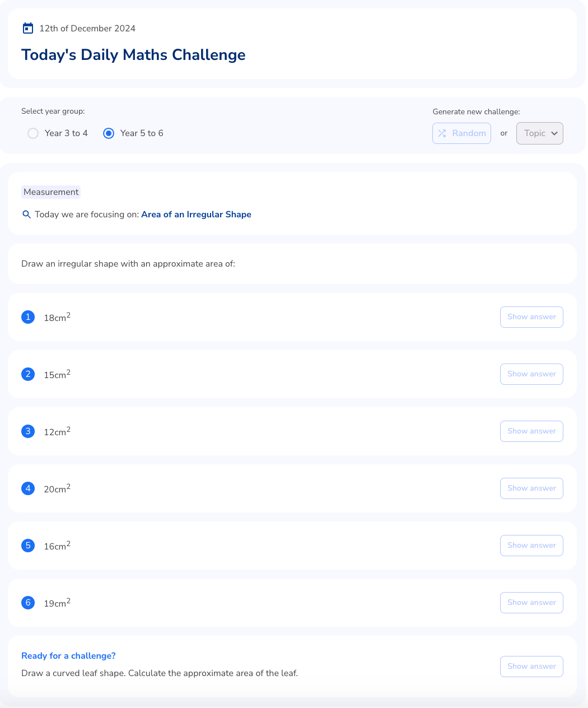Click the shuffle icon in Random button
This screenshot has width=588, height=708.
click(x=442, y=133)
